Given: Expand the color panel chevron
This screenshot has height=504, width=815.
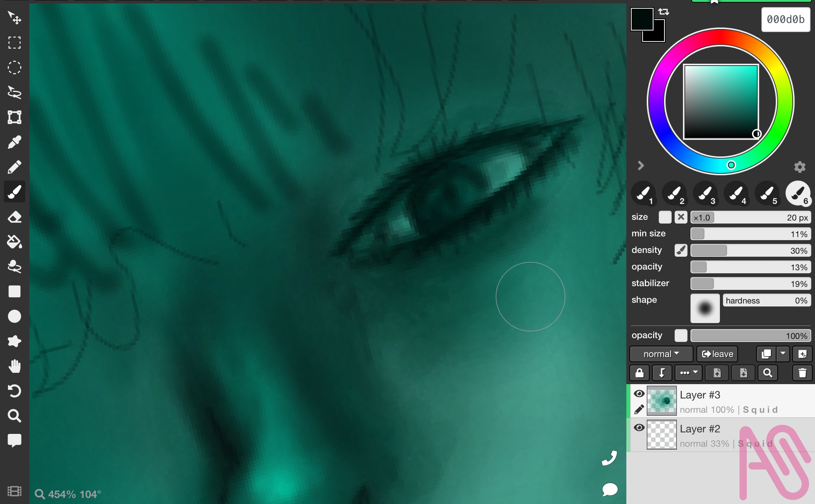Looking at the screenshot, I should [641, 165].
